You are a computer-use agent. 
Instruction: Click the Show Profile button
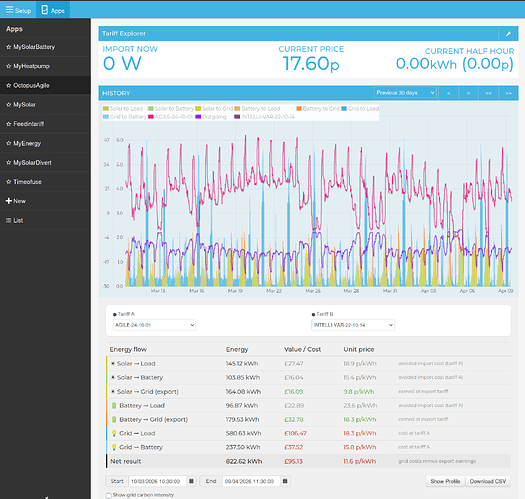445,481
